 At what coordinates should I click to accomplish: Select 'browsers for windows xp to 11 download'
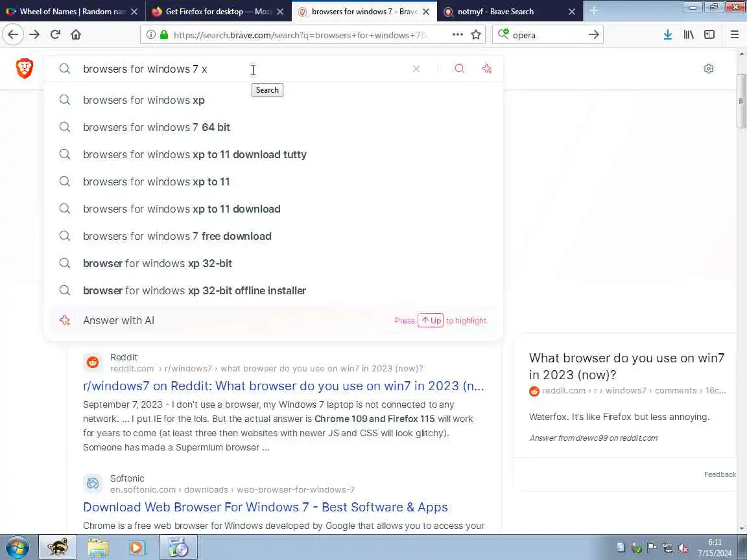[274, 209]
